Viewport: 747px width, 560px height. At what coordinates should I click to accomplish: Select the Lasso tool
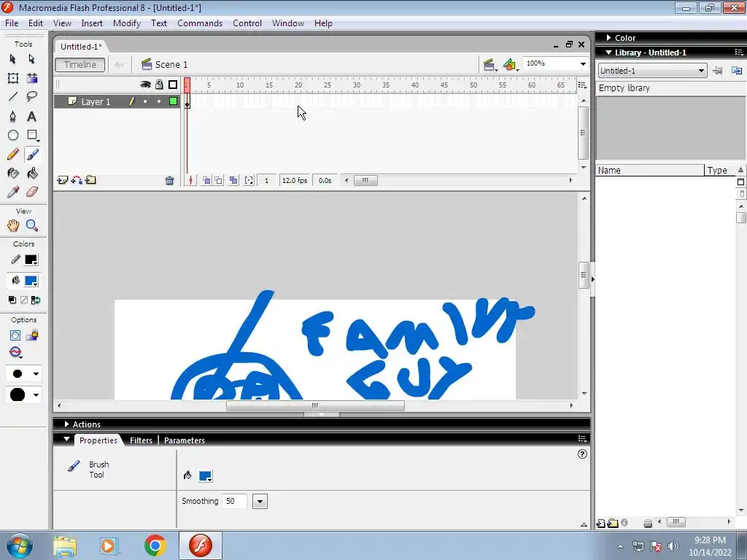(x=32, y=97)
